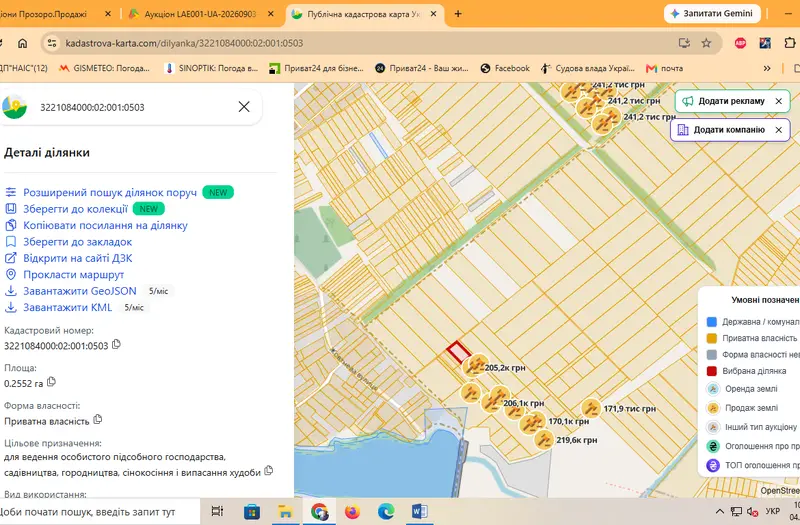Click the 219,6к грн sale marker
This screenshot has height=525, width=800.
pyautogui.click(x=544, y=440)
